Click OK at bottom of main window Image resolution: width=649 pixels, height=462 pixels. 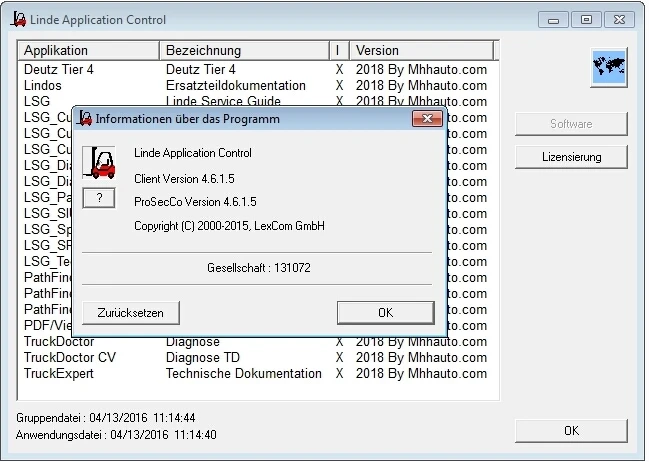tap(571, 431)
